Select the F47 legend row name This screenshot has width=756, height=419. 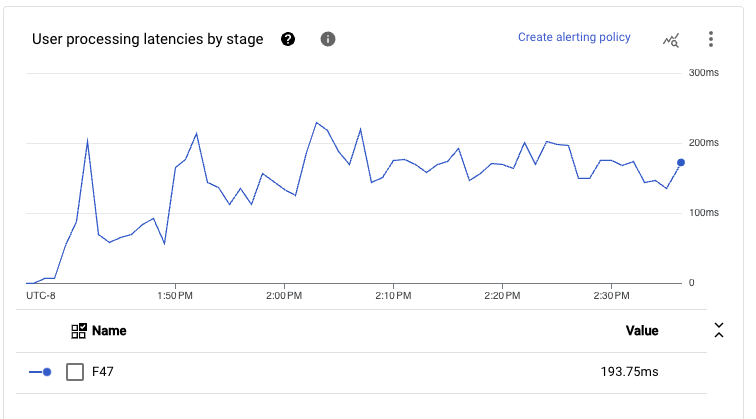tap(103, 372)
